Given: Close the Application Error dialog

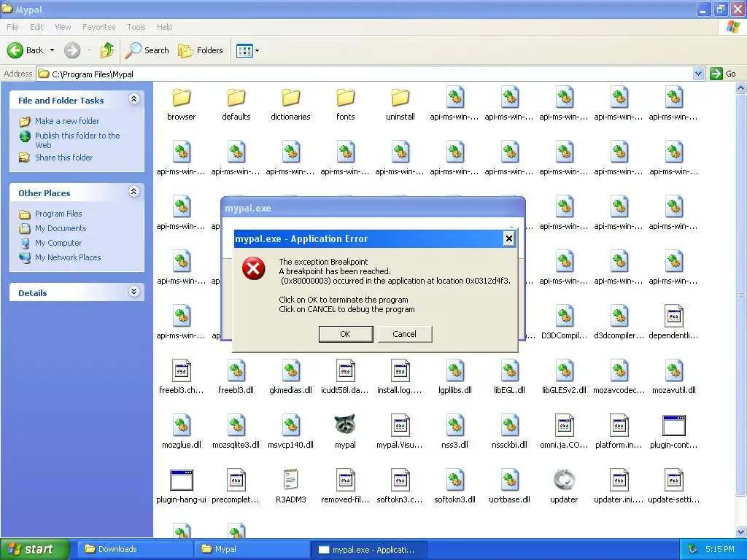Looking at the screenshot, I should (x=508, y=238).
